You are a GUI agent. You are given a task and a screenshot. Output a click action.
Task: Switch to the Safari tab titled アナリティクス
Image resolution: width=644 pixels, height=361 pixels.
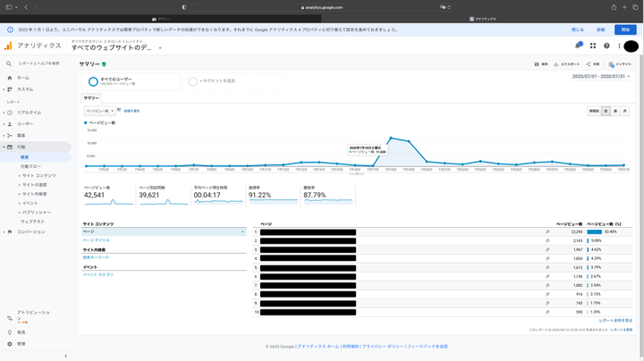point(483,19)
